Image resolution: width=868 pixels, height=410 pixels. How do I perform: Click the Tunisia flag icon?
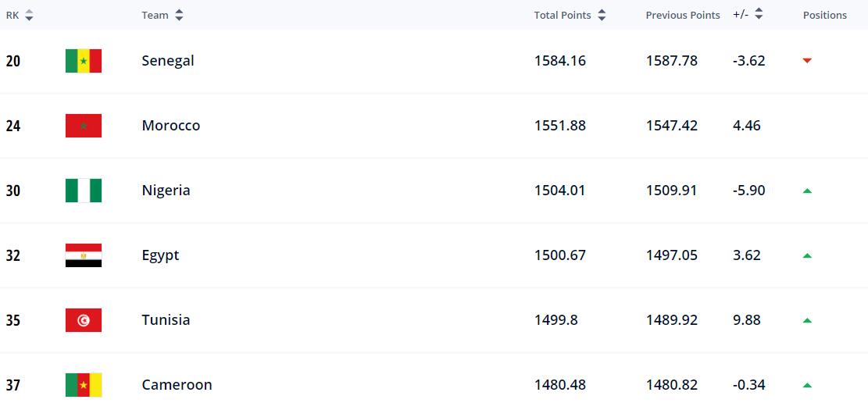coord(84,320)
